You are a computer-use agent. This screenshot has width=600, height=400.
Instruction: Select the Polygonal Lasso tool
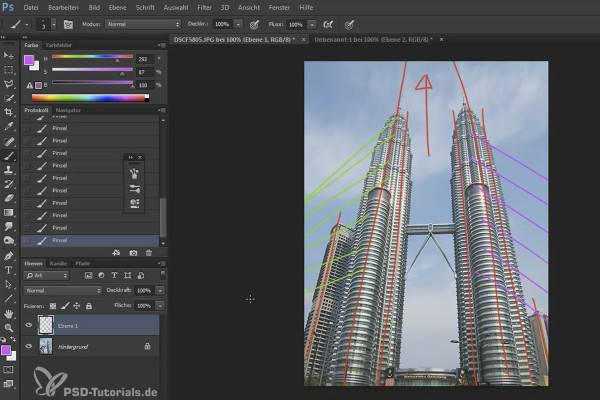8,84
